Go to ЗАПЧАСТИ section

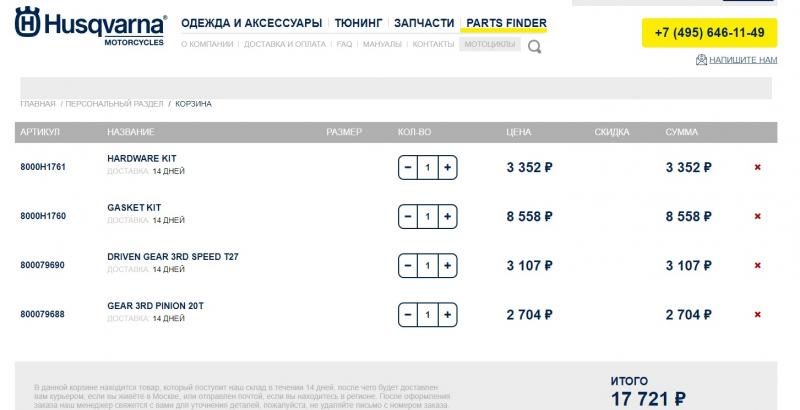[424, 23]
